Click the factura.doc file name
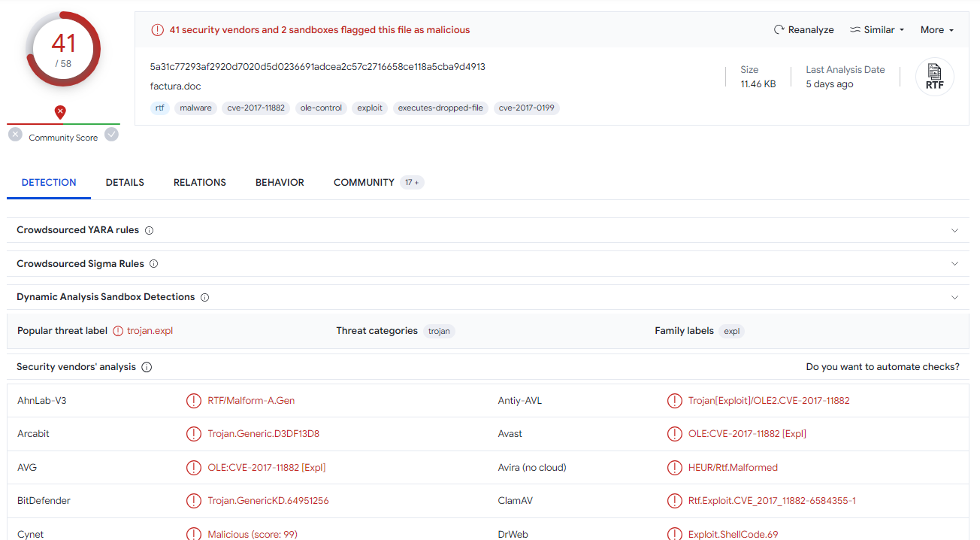 [175, 86]
